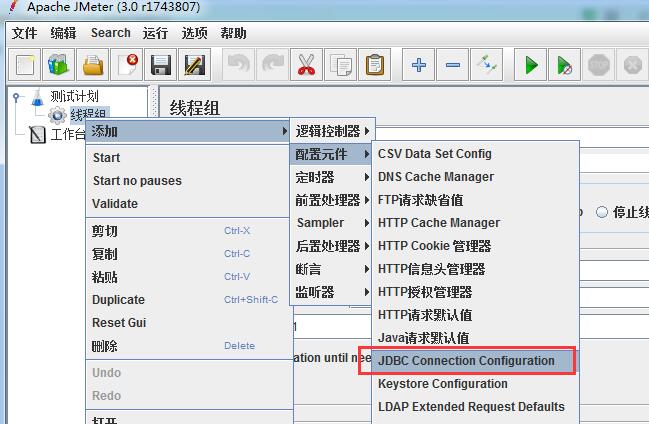Click the thread group gear icon

tap(57, 115)
